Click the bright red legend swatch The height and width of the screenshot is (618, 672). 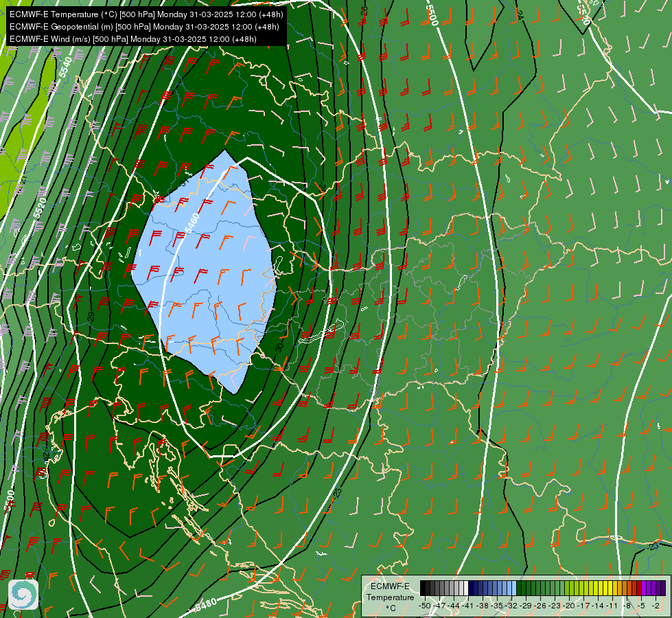click(639, 588)
